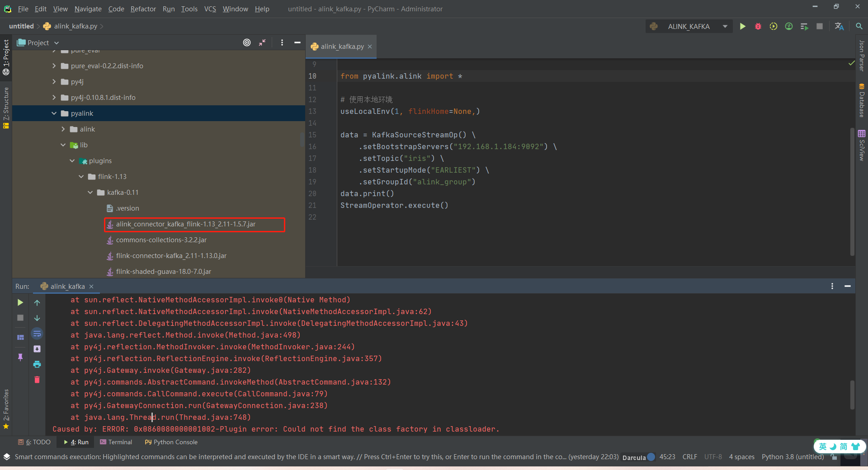Hide the Run tool window

tap(848, 286)
